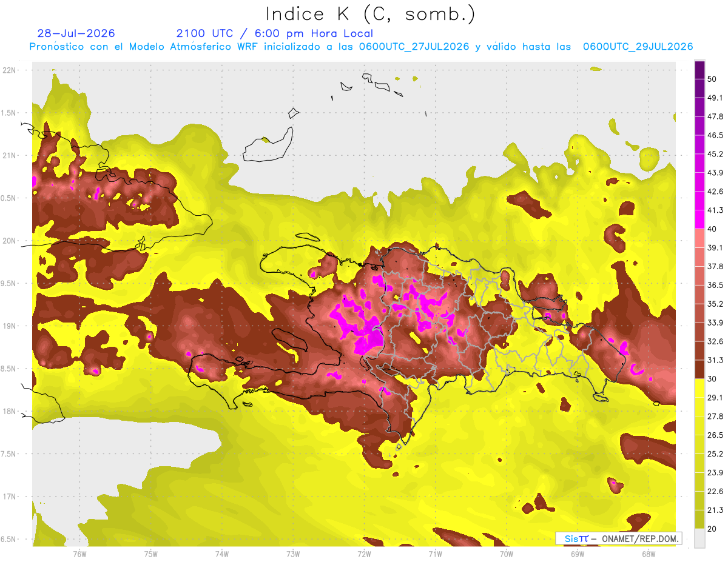Image resolution: width=728 pixels, height=562 pixels.
Task: Click the '74W' longitude axis label
Action: click(x=222, y=554)
